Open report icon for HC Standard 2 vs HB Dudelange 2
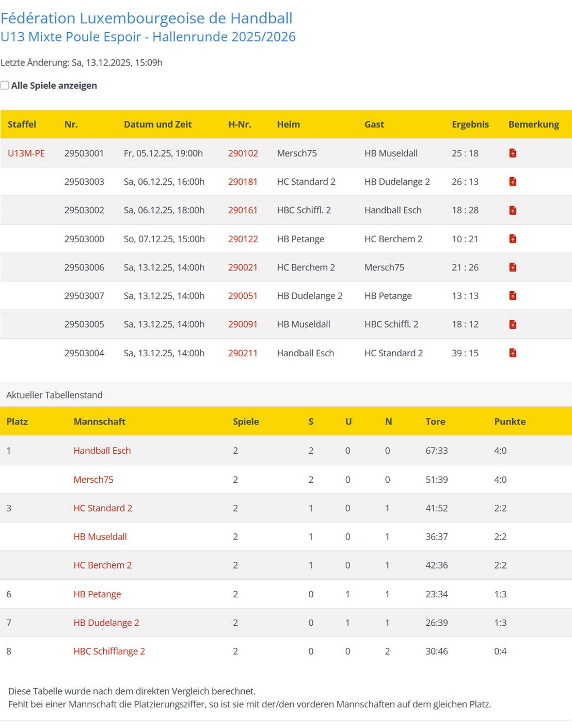Screen dimensions: 572x728 (x=513, y=182)
